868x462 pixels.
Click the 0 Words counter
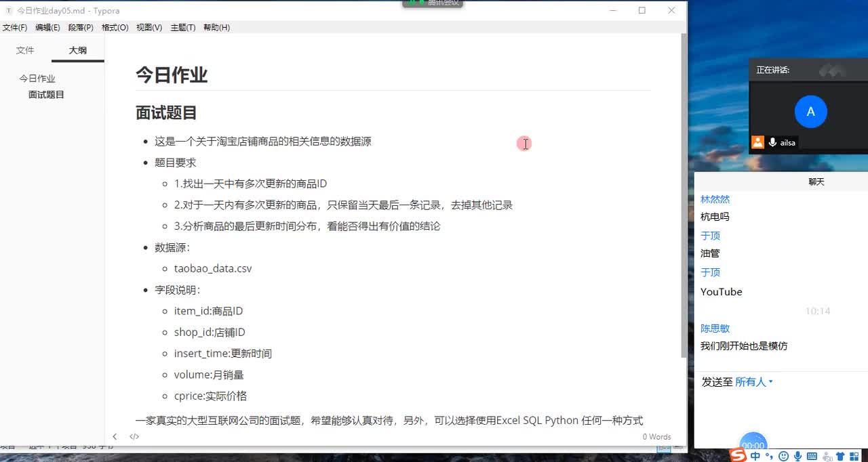tap(656, 437)
